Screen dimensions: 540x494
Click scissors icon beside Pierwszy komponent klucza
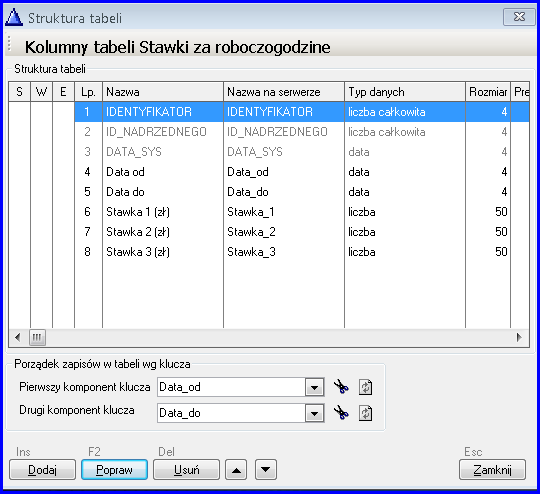341,387
